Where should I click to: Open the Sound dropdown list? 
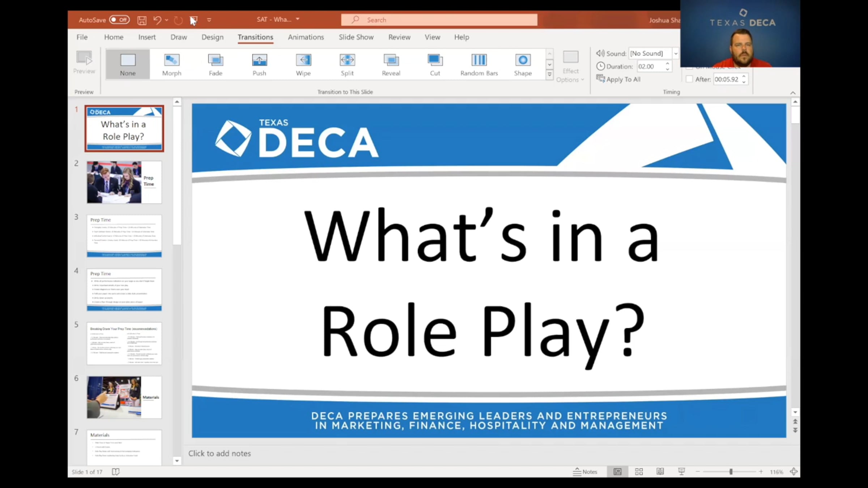pyautogui.click(x=675, y=53)
